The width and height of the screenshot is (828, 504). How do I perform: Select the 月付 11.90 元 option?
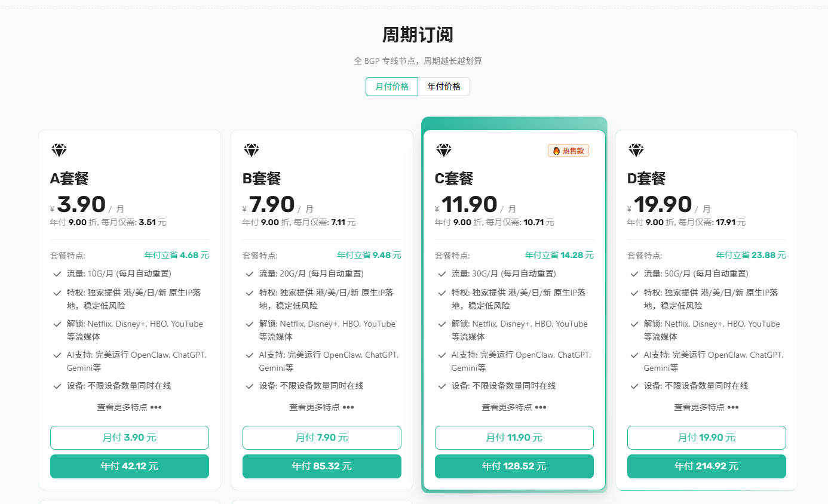click(x=514, y=438)
